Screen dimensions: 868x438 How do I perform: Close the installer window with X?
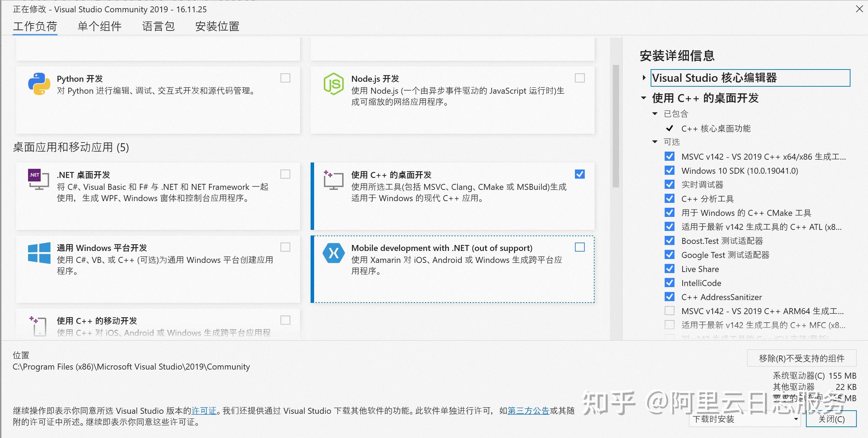[859, 9]
